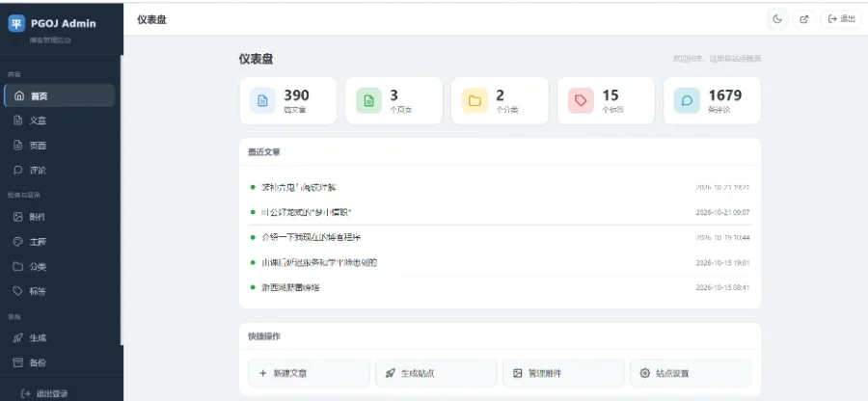Click the sidebar vertical scrollbar

pos(122,200)
